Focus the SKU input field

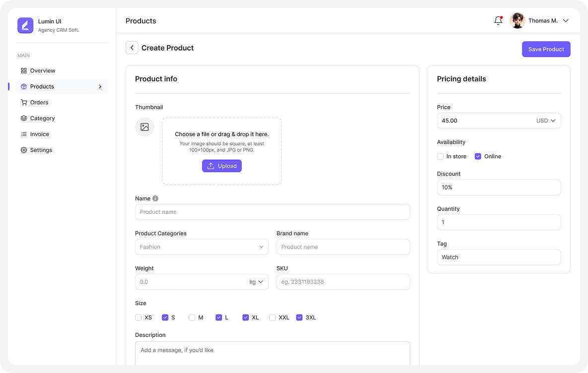343,282
